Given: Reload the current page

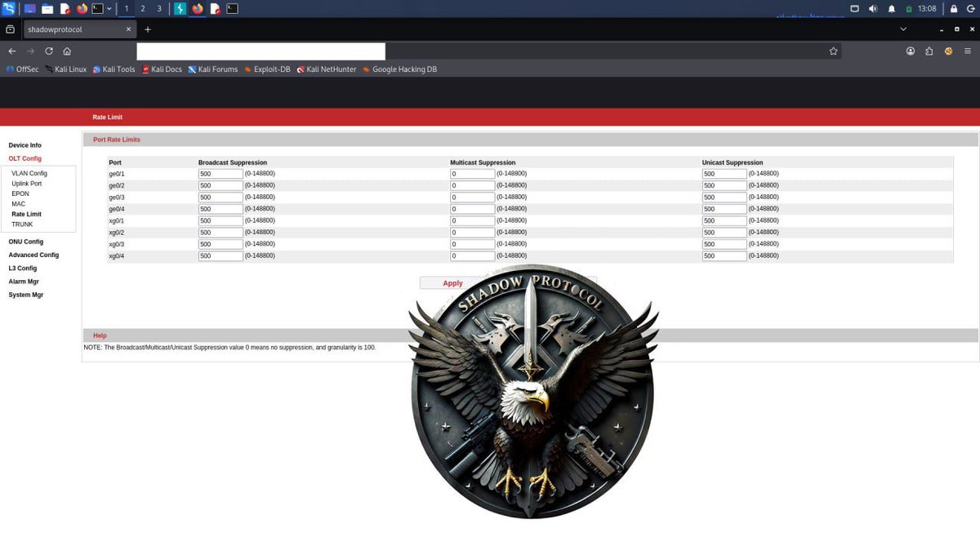Looking at the screenshot, I should click(49, 51).
